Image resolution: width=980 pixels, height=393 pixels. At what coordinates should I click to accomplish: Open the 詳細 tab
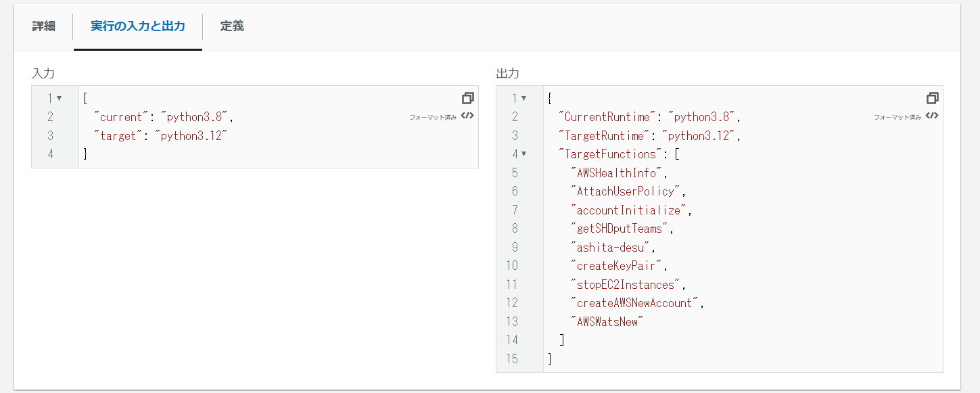click(x=43, y=27)
